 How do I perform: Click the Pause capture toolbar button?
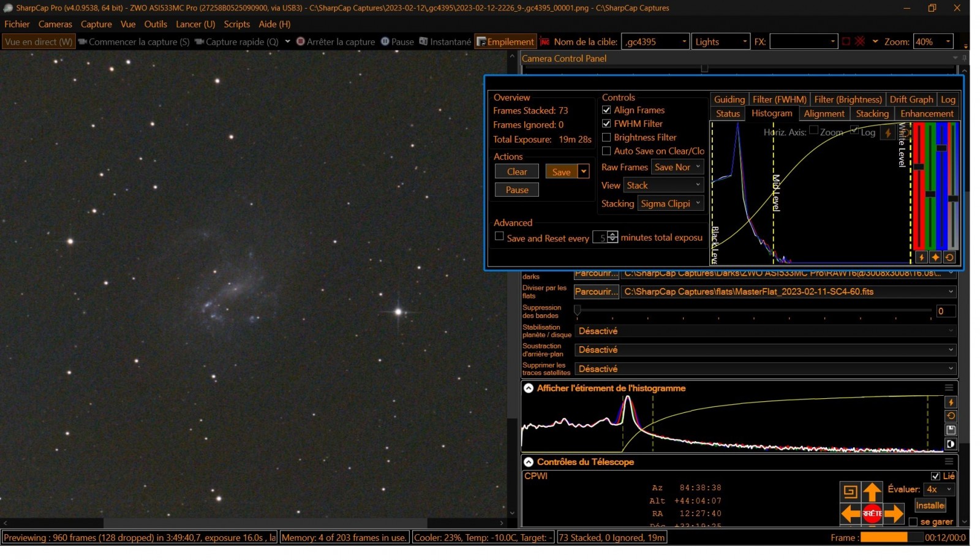(397, 42)
